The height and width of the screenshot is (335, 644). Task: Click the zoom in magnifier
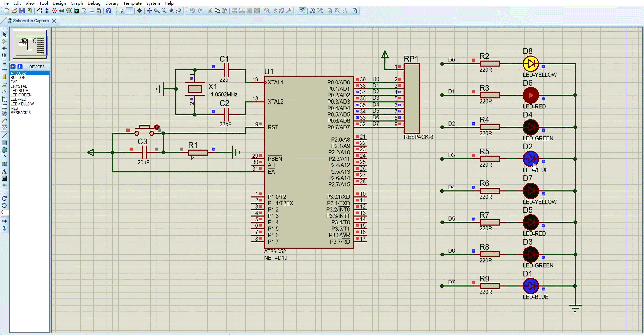[x=157, y=11]
